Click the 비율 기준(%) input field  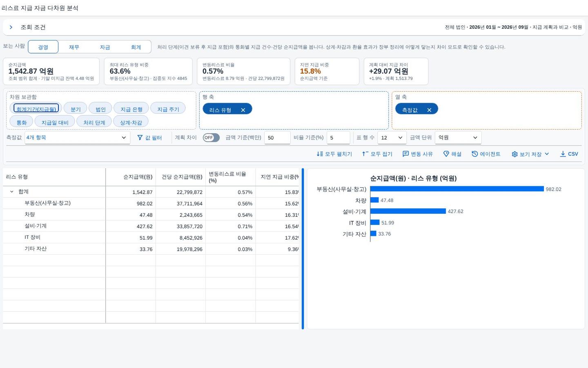point(339,138)
